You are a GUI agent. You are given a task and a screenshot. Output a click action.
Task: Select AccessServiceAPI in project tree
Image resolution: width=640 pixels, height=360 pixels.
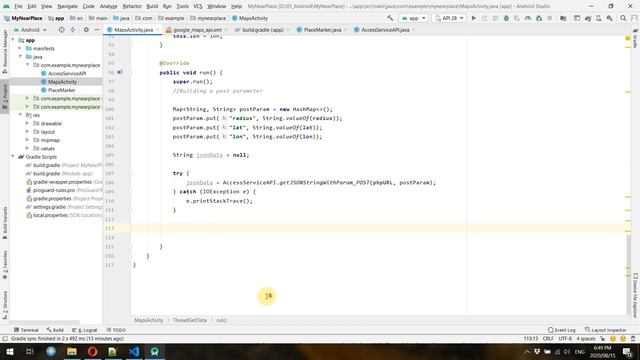[67, 73]
